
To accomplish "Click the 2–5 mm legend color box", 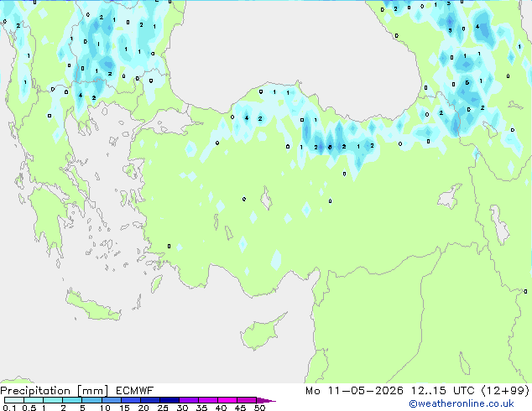I will point(72,400).
